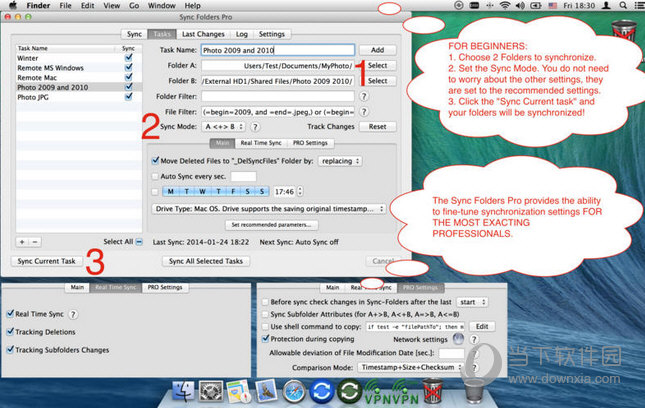Screen dimensions: 645x408
Task: Click the 17:46 time stepper arrows
Action: (300, 192)
